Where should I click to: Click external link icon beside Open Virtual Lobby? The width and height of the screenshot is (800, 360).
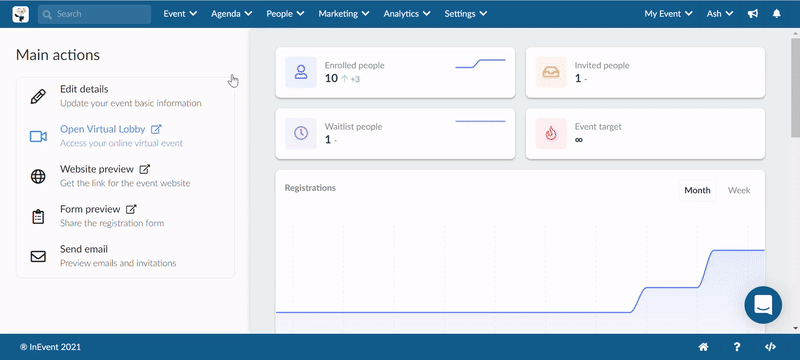pos(157,129)
